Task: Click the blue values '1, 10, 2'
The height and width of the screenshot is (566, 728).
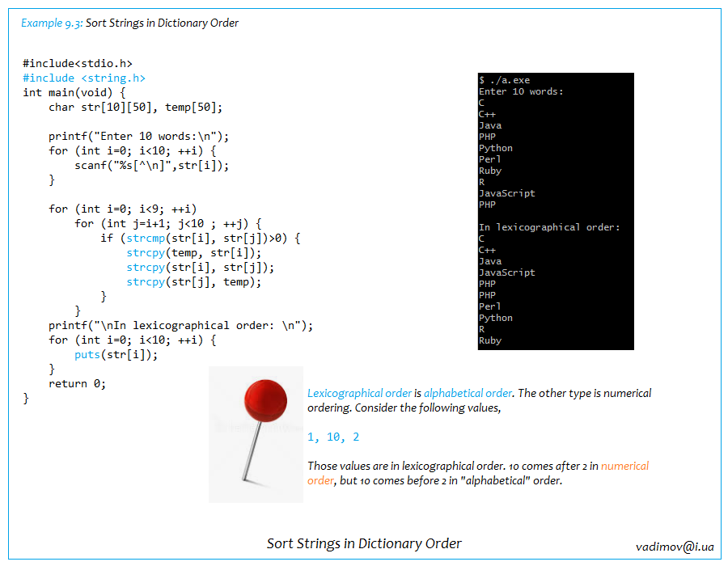Action: (333, 437)
